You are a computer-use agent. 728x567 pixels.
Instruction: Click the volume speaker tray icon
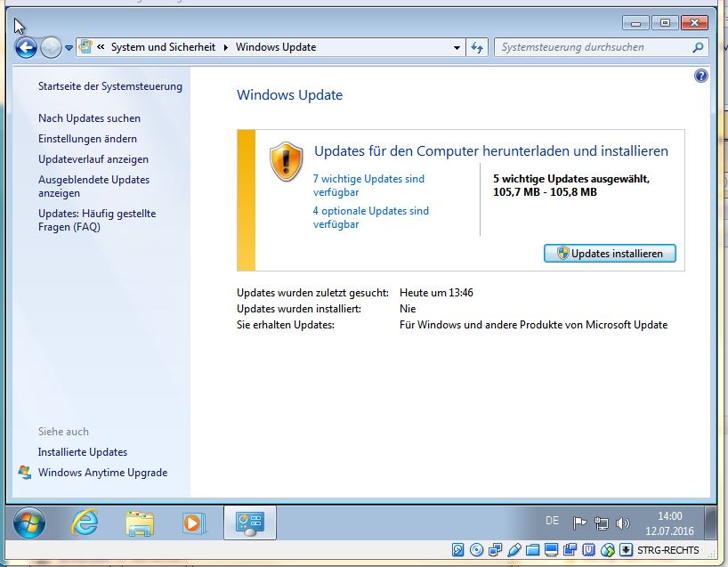tap(622, 523)
